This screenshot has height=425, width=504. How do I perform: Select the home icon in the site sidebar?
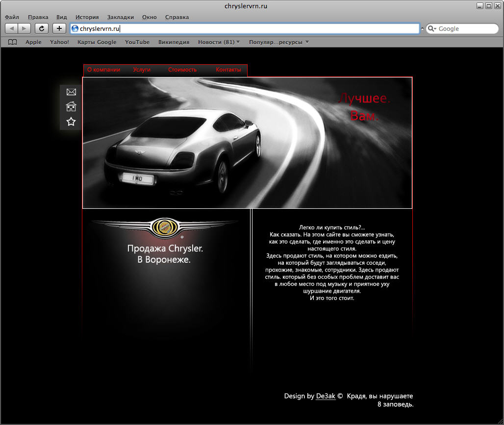pos(71,106)
